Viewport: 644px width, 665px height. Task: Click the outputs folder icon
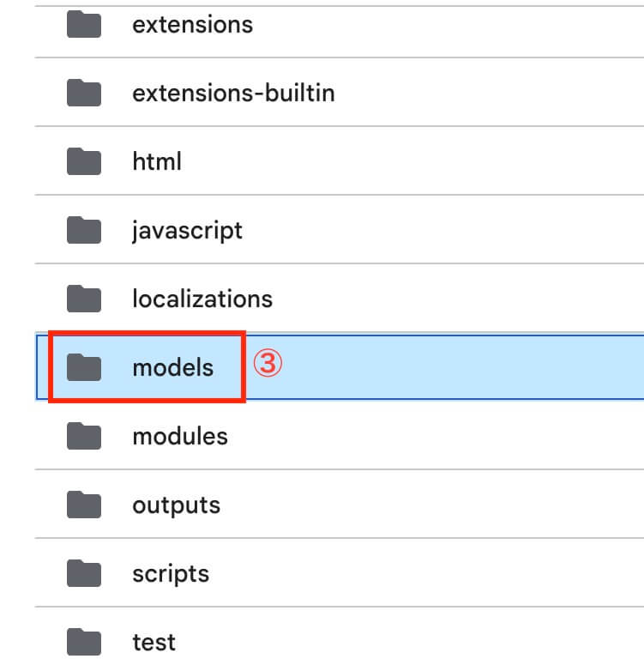click(x=84, y=505)
